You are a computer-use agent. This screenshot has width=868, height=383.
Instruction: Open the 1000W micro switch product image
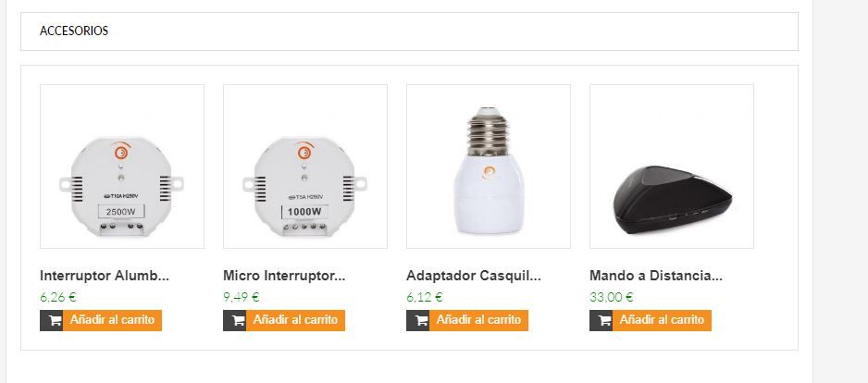click(305, 167)
